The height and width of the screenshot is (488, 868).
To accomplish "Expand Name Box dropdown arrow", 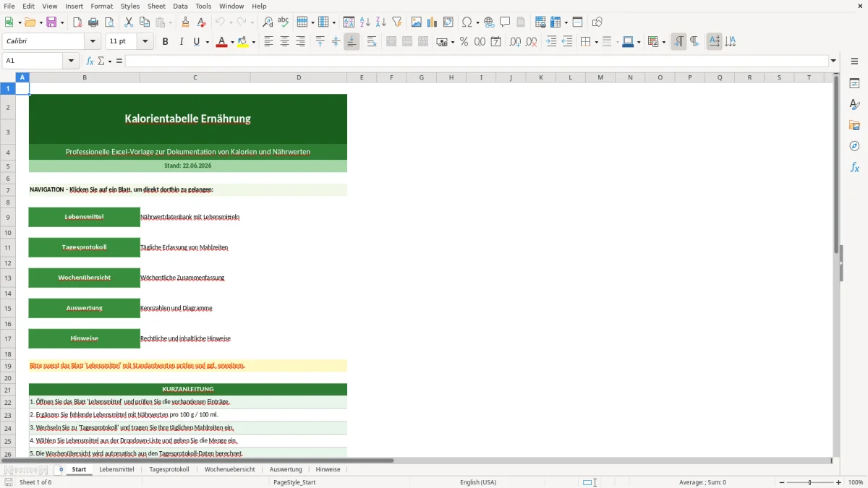I will [72, 61].
